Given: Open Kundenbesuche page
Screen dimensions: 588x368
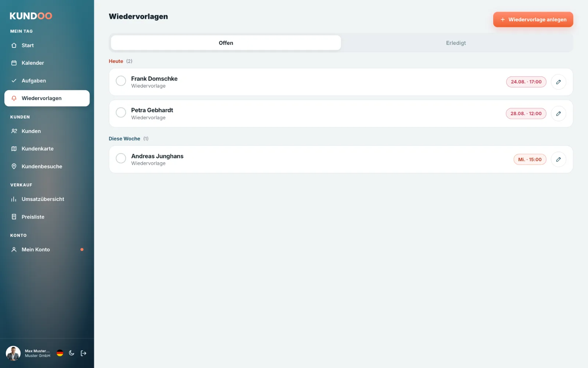Looking at the screenshot, I should tap(47, 166).
